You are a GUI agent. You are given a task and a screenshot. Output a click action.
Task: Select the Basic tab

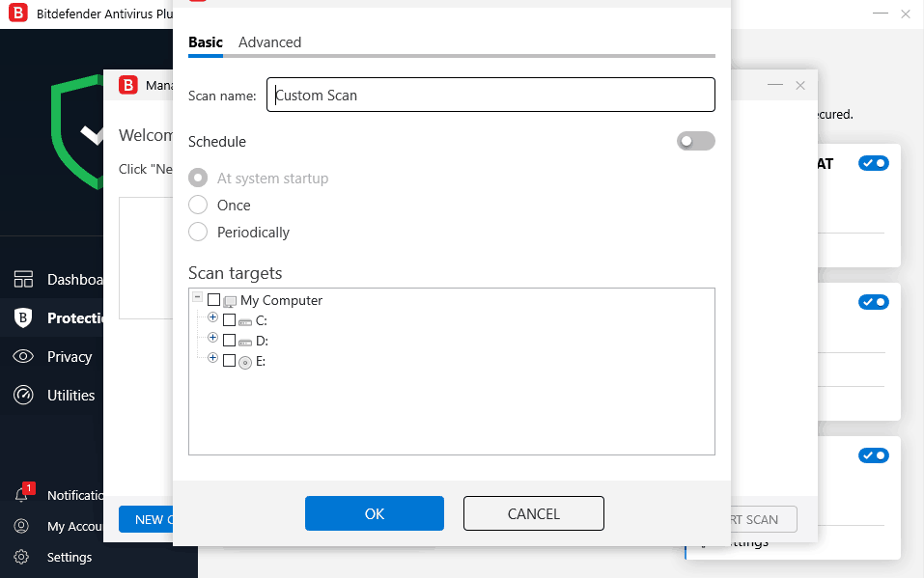(x=205, y=42)
